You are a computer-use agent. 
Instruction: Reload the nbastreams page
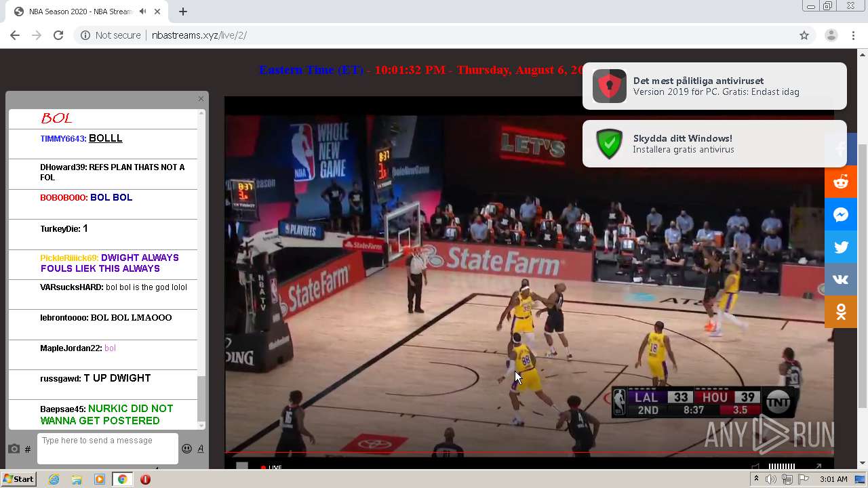pos(58,35)
